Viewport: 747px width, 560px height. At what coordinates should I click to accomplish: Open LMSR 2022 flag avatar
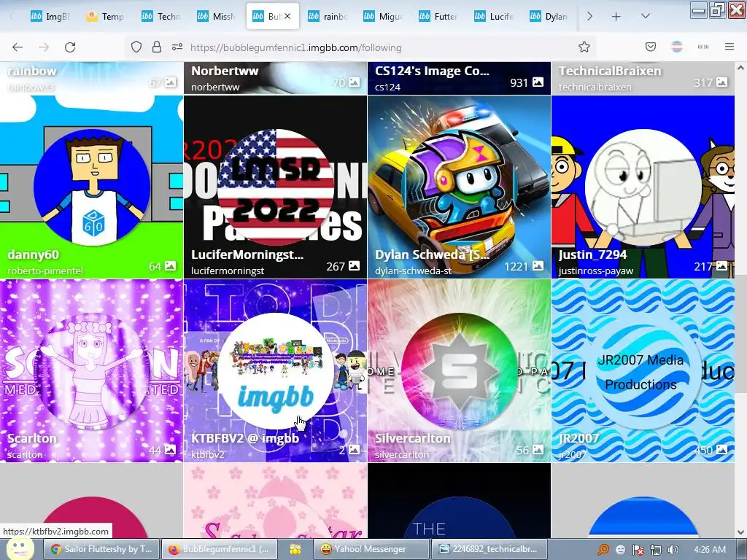[x=275, y=187]
